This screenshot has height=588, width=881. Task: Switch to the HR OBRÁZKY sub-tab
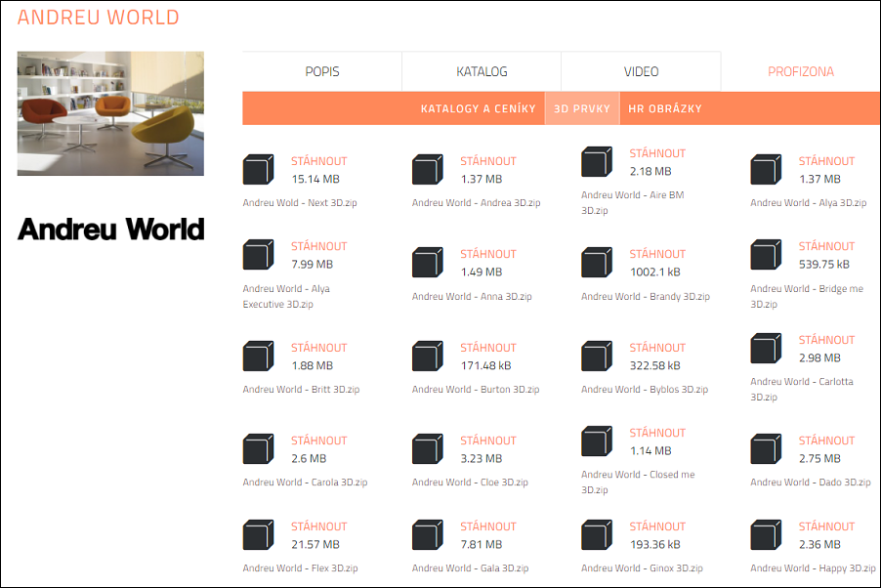click(x=664, y=108)
